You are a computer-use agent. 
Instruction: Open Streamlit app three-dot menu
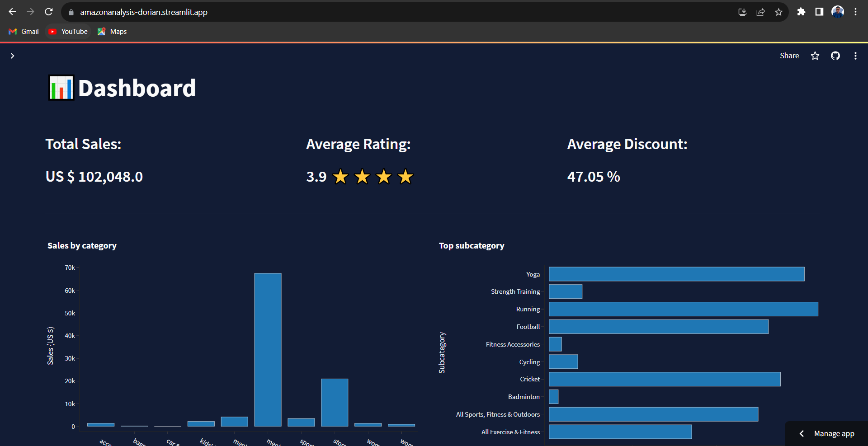click(855, 56)
